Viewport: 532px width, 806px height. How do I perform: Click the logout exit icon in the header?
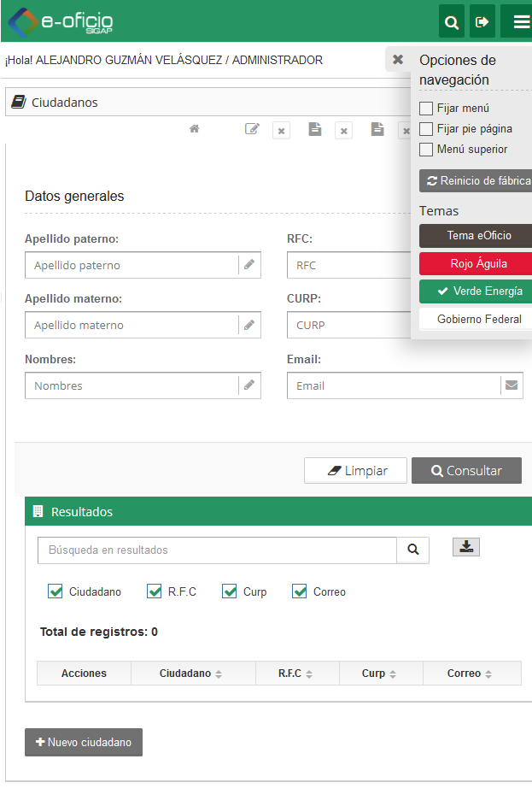tap(482, 21)
